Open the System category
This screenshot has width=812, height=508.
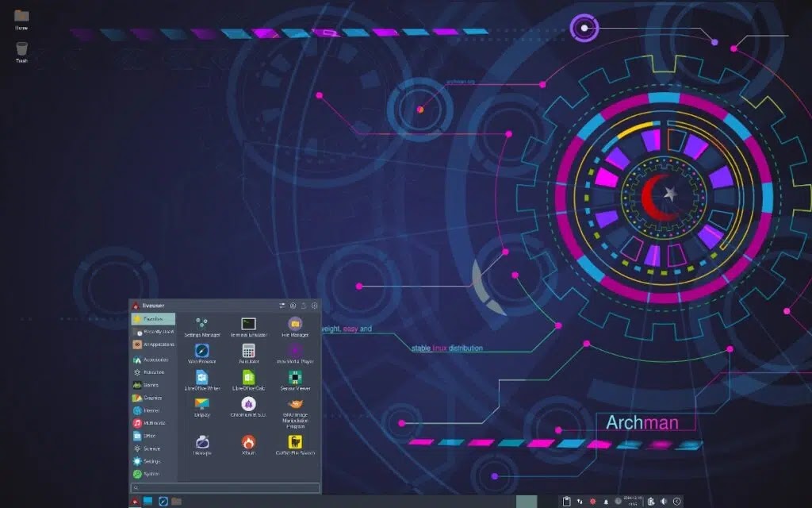click(153, 474)
